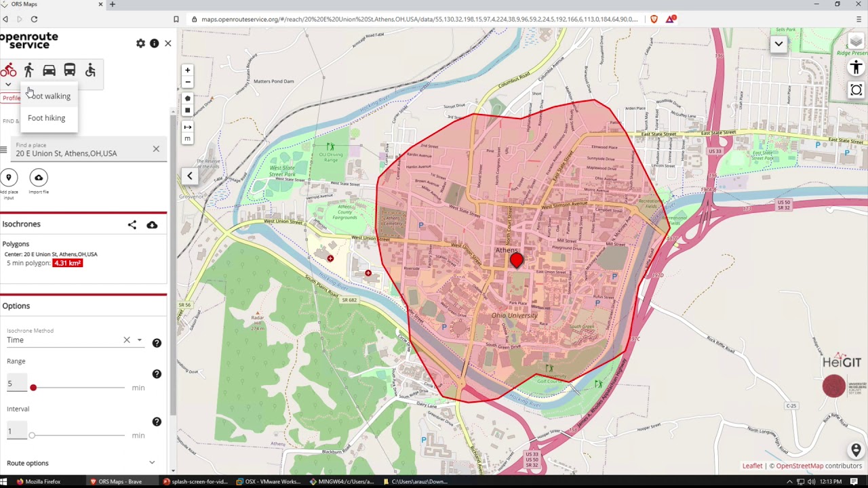868x488 pixels.
Task: Open the Leaflet attribution link
Action: tap(752, 466)
